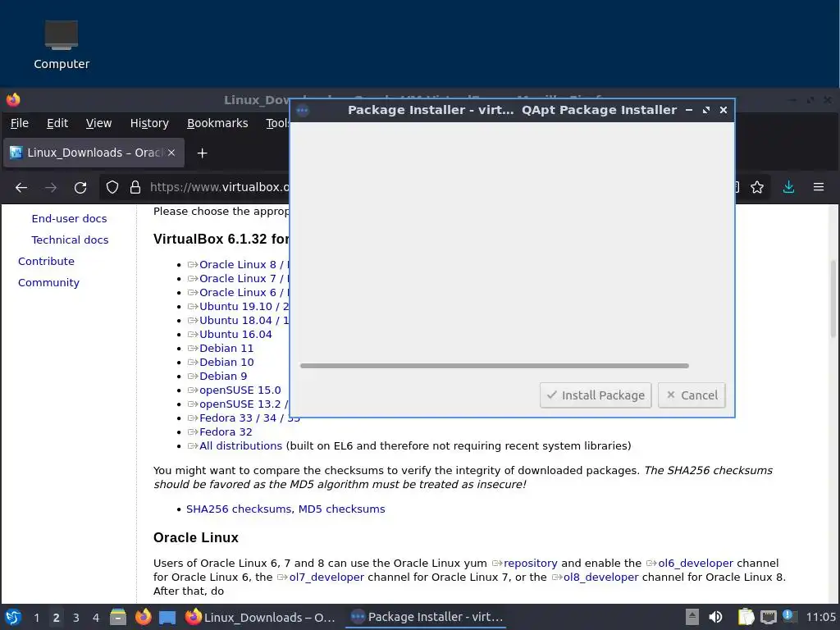This screenshot has height=630, width=840.
Task: Click the Firefox page vertical scrollbar
Action: [x=833, y=299]
